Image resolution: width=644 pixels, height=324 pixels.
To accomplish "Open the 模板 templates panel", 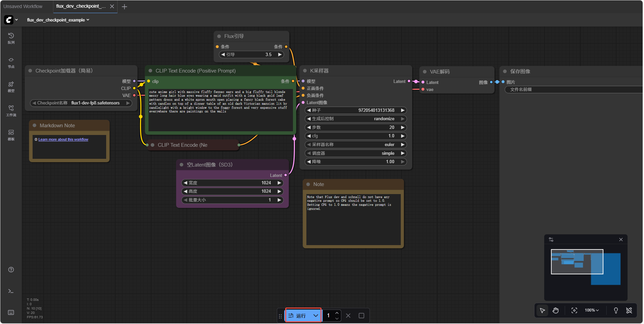I will [x=11, y=135].
